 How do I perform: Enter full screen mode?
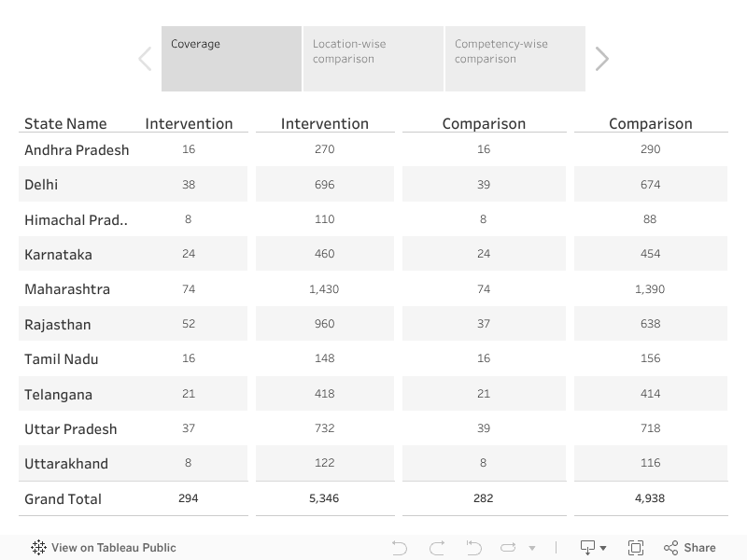tap(636, 548)
